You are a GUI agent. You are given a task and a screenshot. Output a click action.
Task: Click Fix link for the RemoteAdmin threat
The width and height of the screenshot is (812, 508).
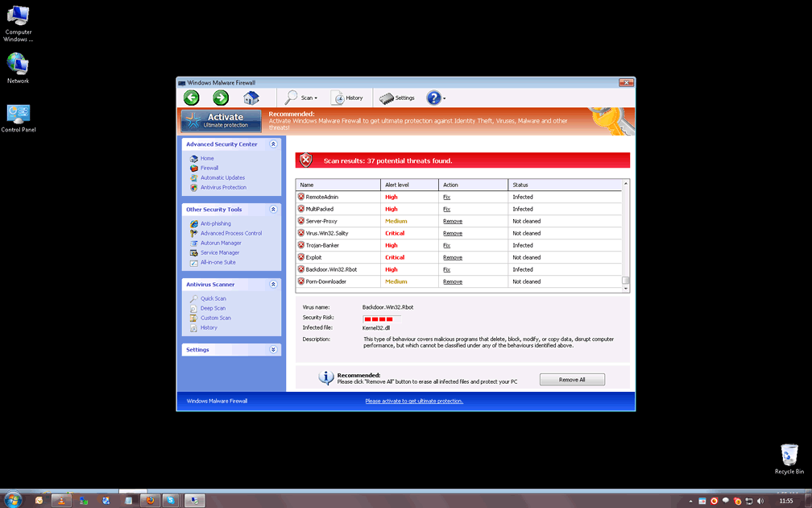point(446,197)
